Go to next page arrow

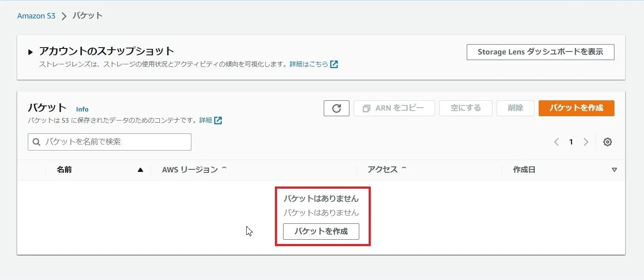click(x=586, y=142)
